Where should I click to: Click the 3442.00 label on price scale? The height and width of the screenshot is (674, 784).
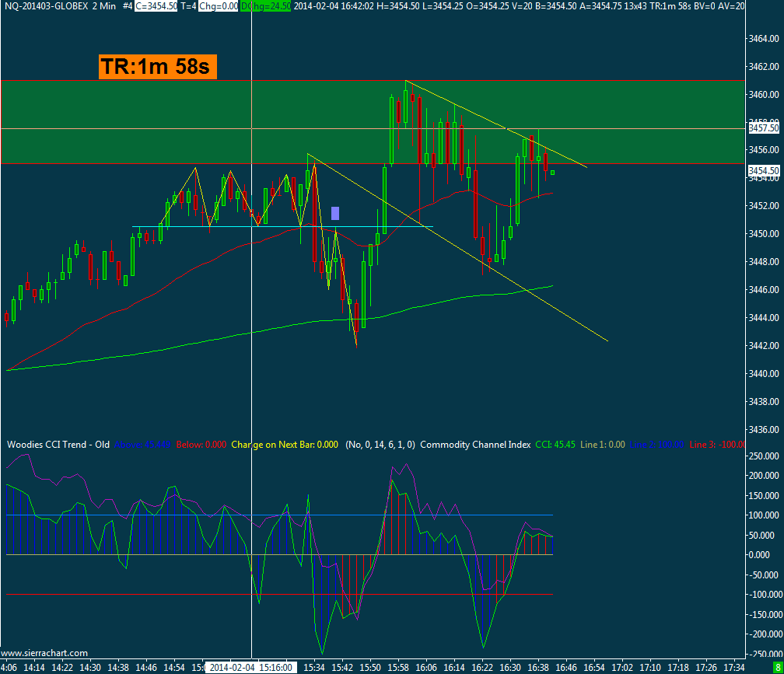click(764, 346)
